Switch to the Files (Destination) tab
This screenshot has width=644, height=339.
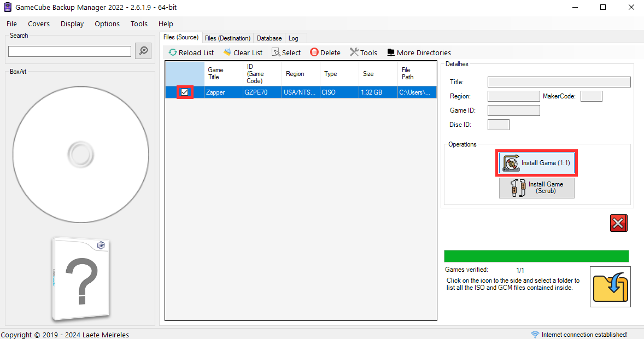[x=227, y=38]
